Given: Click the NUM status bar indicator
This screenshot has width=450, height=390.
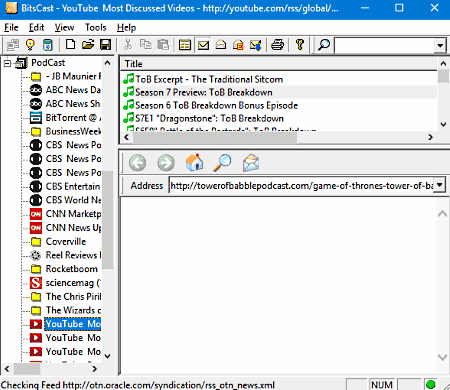Looking at the screenshot, I should pyautogui.click(x=381, y=384).
